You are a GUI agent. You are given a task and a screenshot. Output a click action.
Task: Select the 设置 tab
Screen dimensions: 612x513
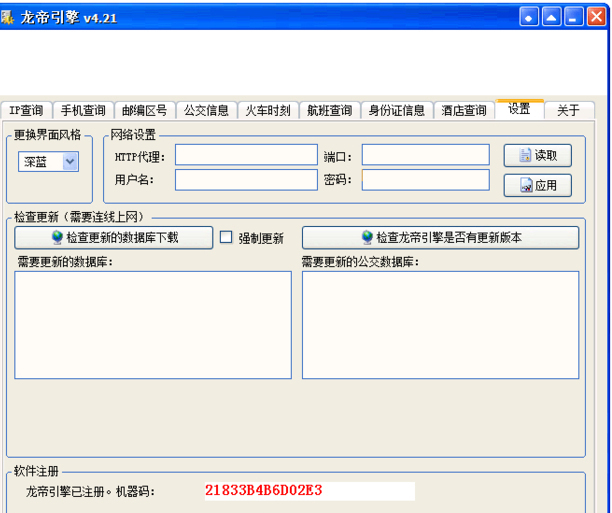519,109
